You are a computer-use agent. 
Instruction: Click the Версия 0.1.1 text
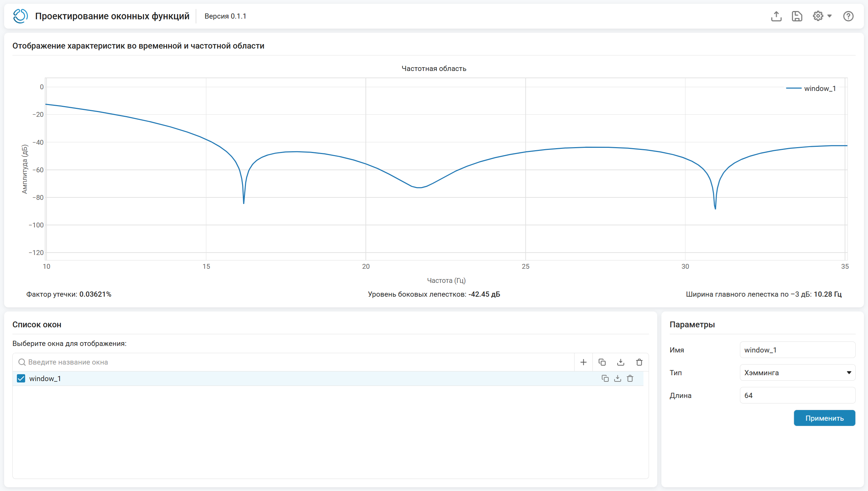coord(225,16)
